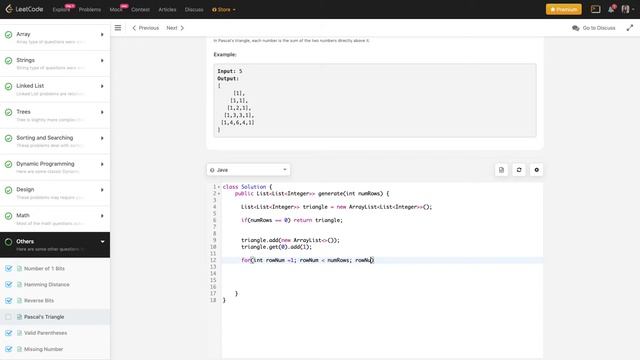Click the Design completed check icon
Screen dimensions: 640x360
(x=8, y=190)
